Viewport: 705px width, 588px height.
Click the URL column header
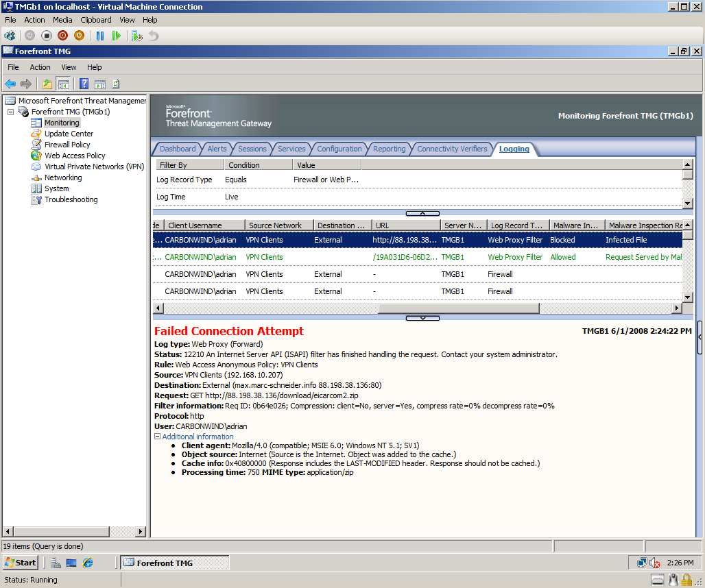pyautogui.click(x=406, y=225)
